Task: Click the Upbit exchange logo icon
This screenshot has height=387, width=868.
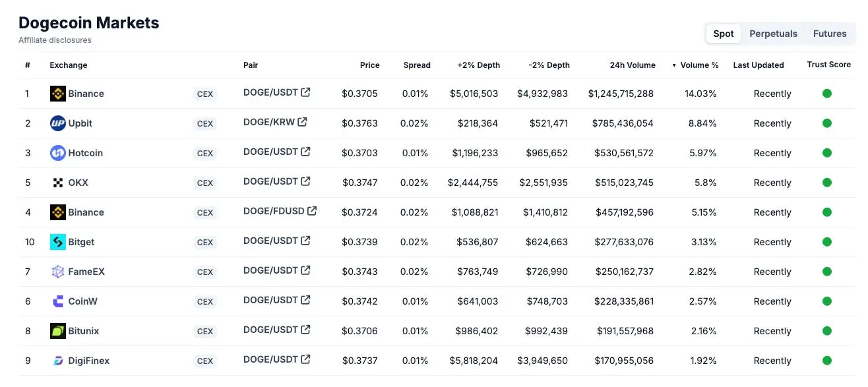Action: [x=58, y=123]
